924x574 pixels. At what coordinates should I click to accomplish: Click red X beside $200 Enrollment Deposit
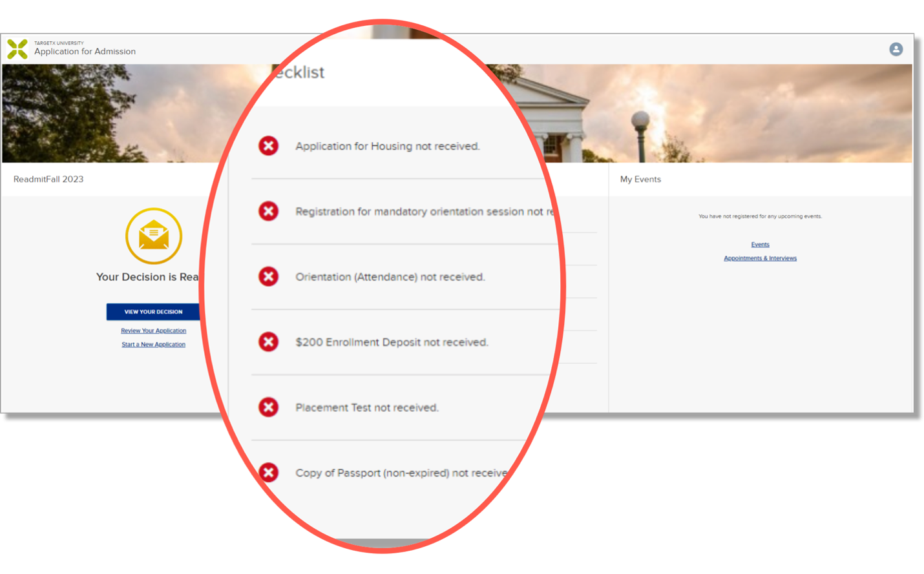(x=269, y=342)
